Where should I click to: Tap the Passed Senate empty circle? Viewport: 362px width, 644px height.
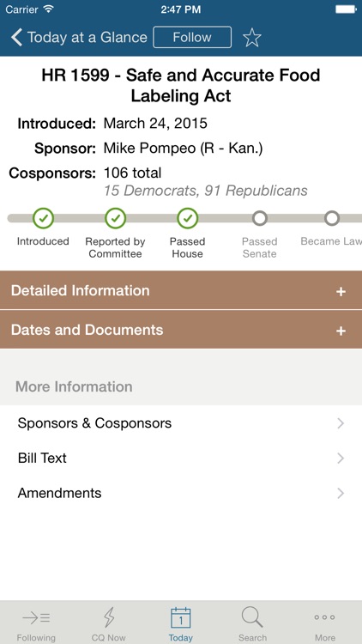(260, 218)
